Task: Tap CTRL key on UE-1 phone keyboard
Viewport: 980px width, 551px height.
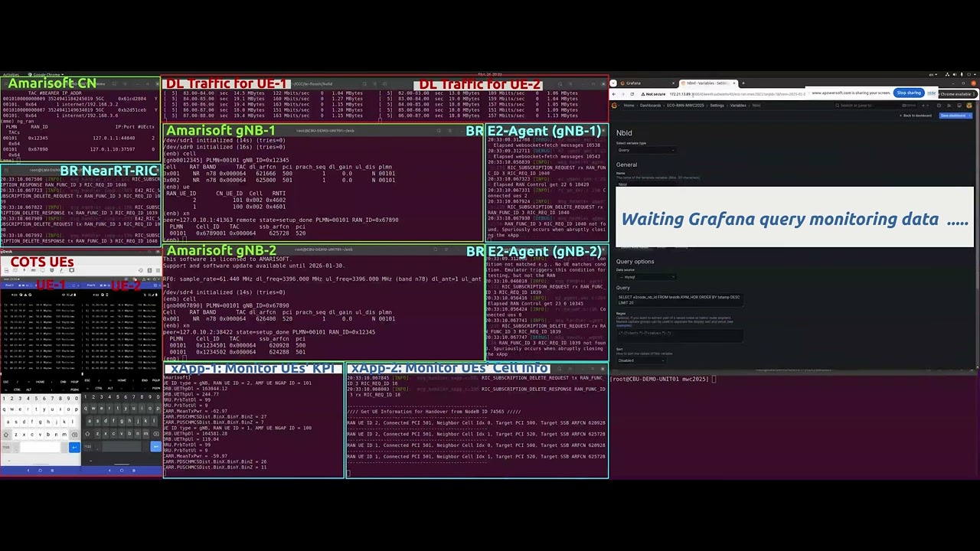Action: coord(17,390)
